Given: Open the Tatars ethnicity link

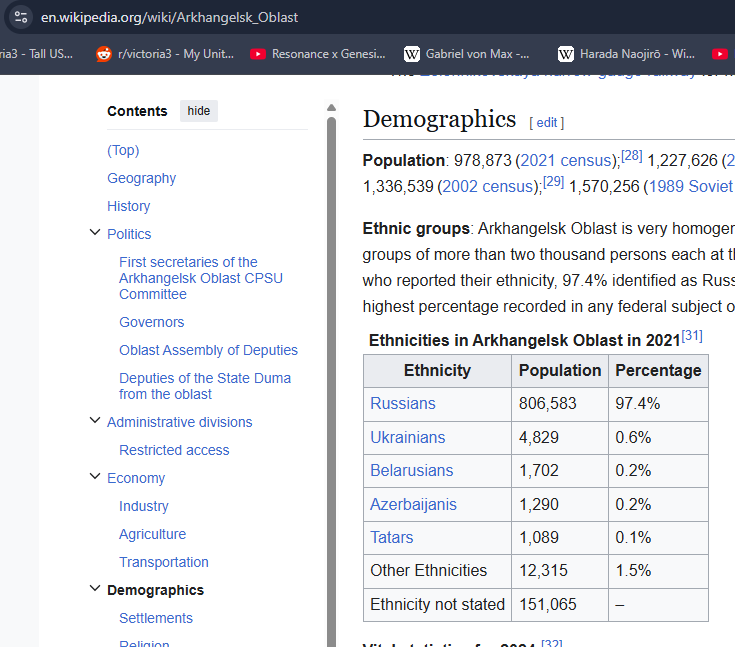Looking at the screenshot, I should (x=391, y=537).
